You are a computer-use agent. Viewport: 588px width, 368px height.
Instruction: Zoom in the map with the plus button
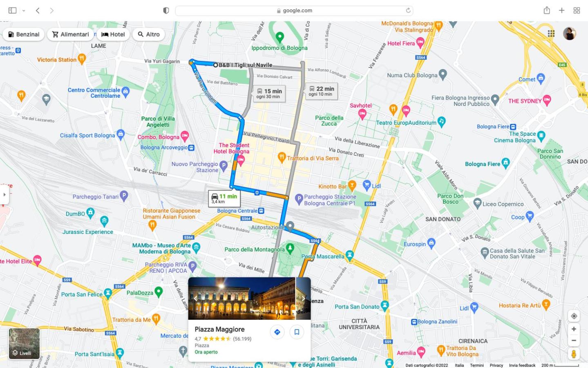click(x=574, y=329)
